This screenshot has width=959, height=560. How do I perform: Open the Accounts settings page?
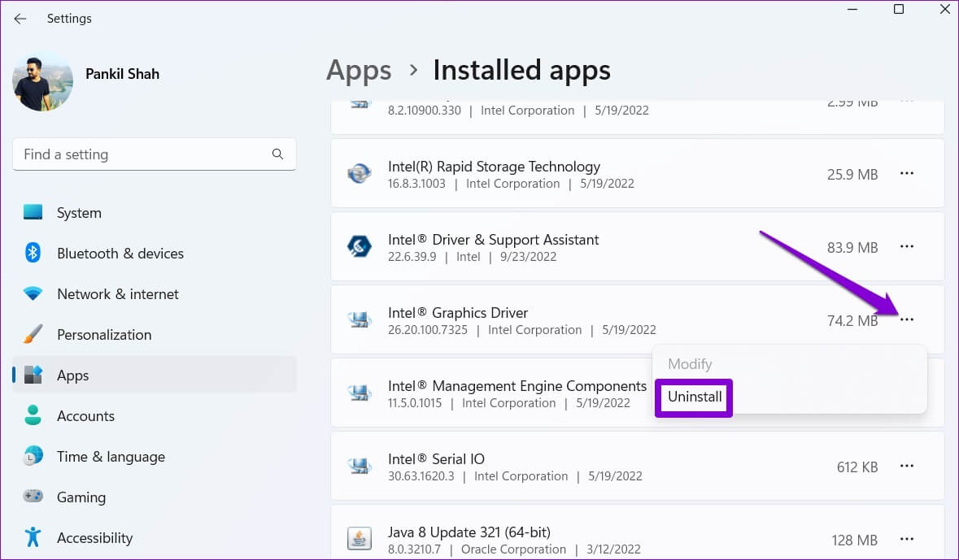[85, 415]
